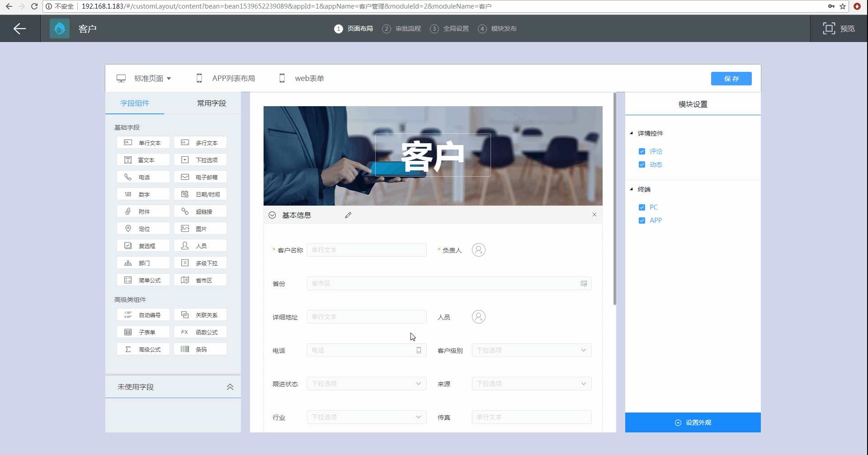Pick the 下拉选项 component in field list
Image resolution: width=868 pixels, height=455 pixels.
[200, 160]
